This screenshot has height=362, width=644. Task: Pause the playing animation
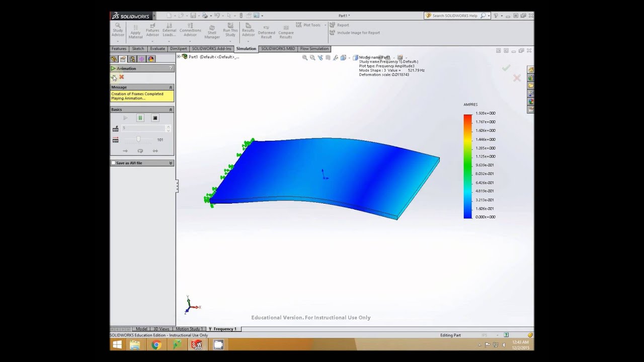click(140, 118)
